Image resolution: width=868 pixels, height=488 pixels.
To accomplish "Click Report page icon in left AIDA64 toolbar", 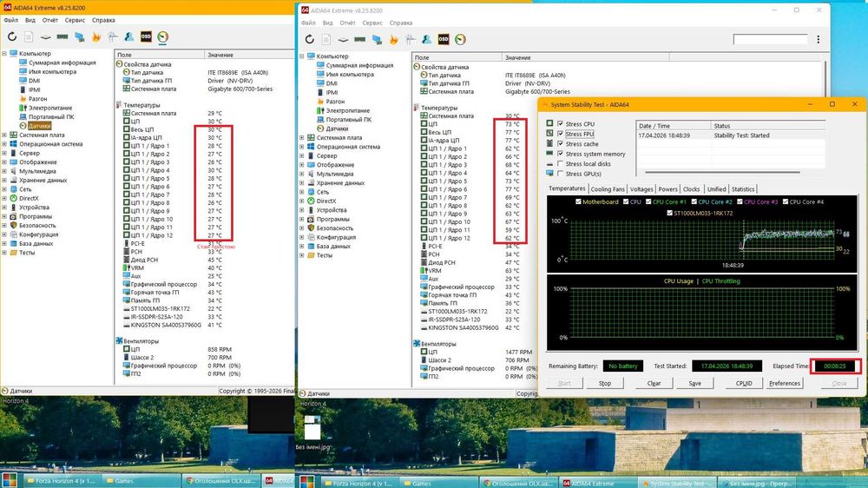I will 29,37.
